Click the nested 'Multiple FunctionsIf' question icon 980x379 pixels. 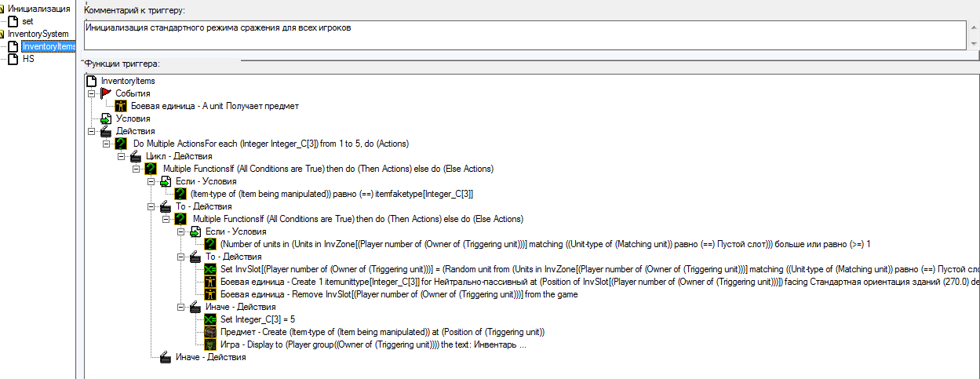click(x=181, y=219)
